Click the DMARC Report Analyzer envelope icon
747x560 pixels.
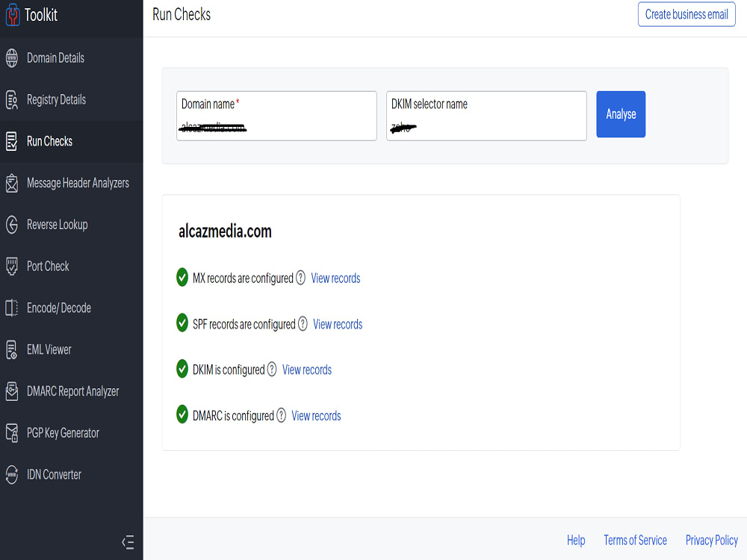[x=13, y=391]
